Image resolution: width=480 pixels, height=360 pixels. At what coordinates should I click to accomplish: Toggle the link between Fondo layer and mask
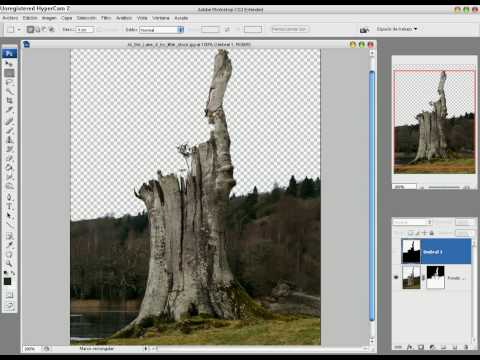click(x=423, y=277)
